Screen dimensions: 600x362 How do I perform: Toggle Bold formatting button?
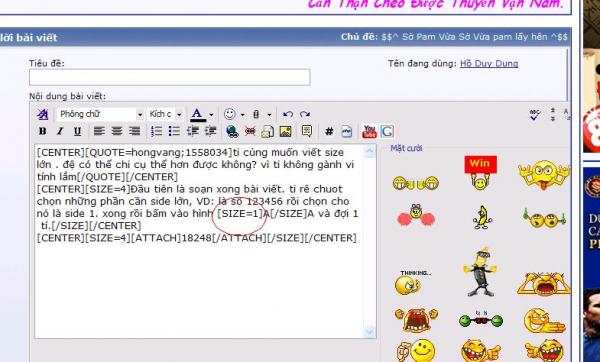tap(42, 131)
